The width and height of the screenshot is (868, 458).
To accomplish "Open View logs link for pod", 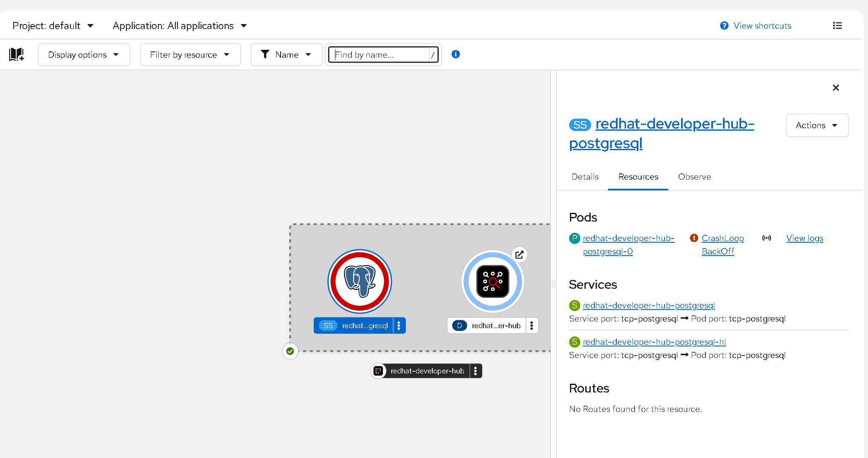I will click(804, 238).
